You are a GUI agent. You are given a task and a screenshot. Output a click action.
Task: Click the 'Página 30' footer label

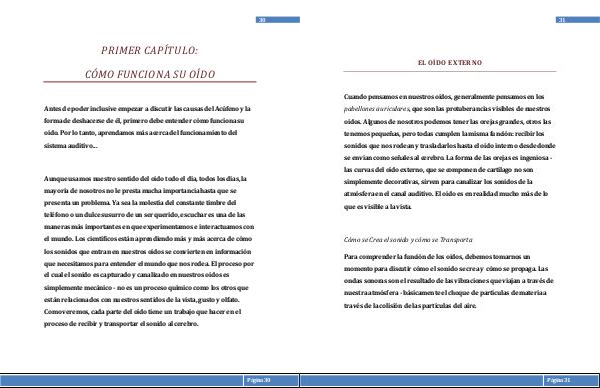coord(259,380)
